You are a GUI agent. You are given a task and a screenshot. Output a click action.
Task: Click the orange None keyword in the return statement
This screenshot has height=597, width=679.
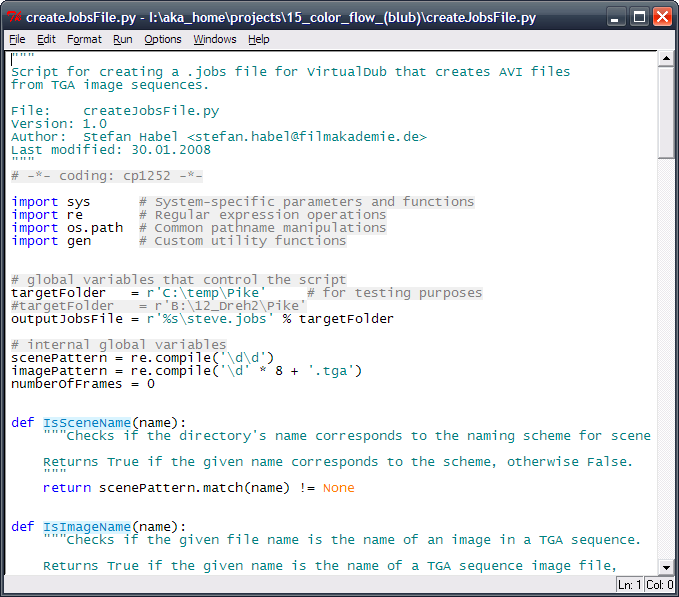click(x=338, y=488)
